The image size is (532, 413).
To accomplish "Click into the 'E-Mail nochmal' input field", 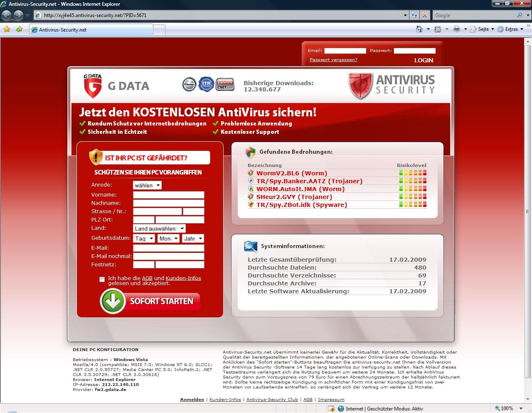I will (x=169, y=256).
